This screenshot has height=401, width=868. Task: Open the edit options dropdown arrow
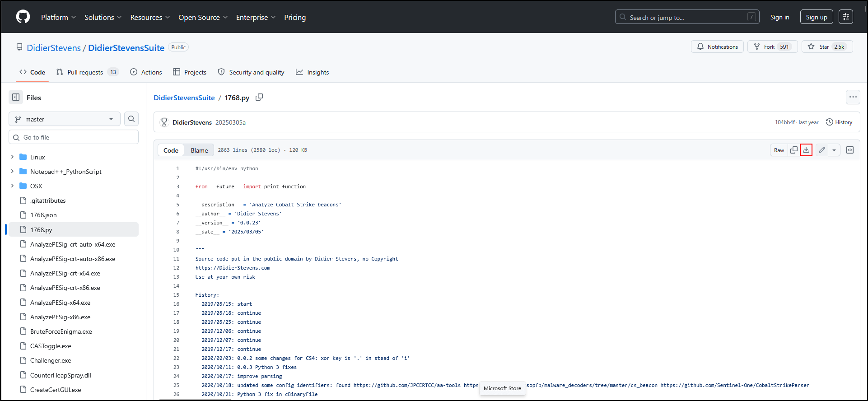click(x=834, y=150)
